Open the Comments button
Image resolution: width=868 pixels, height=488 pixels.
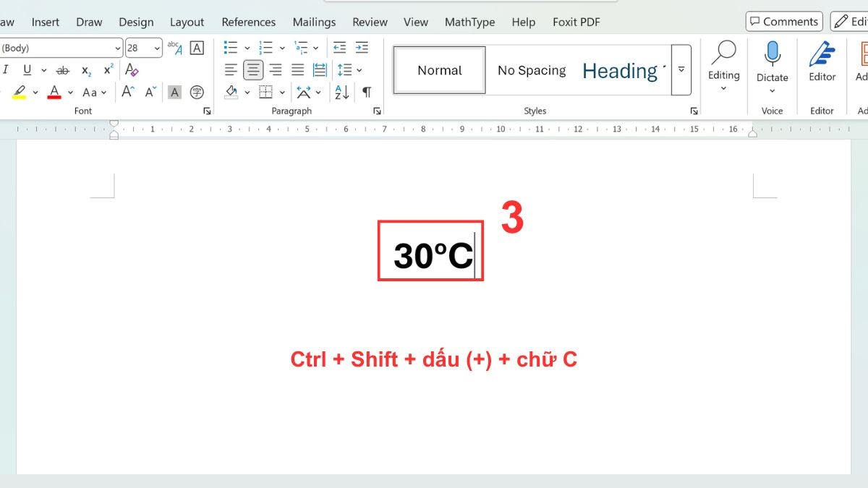[783, 22]
